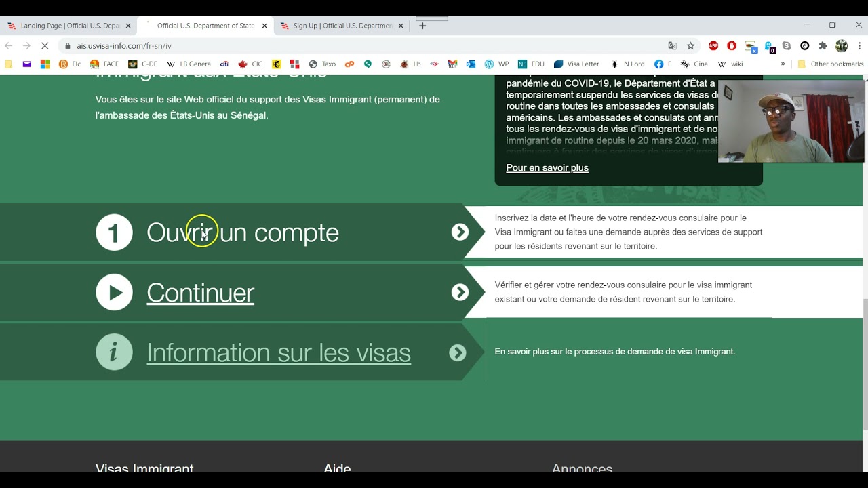Open the WP WordPress bookmark
The image size is (868, 488).
click(x=496, y=64)
